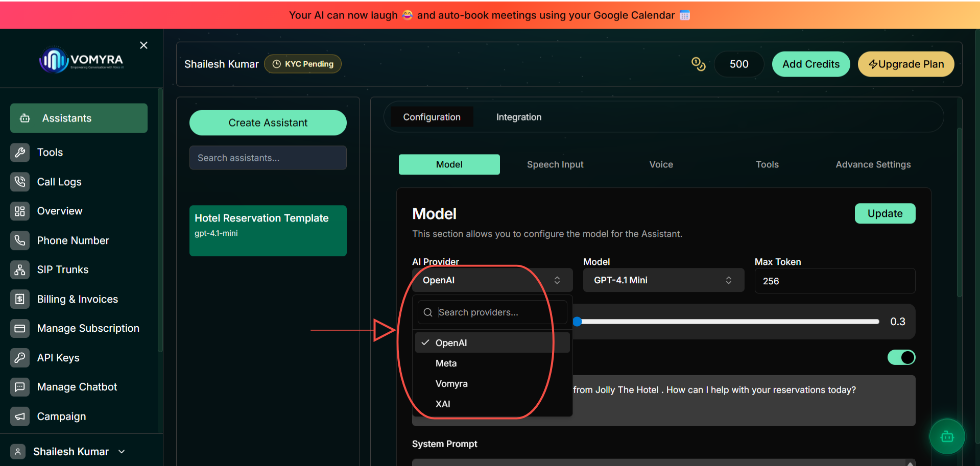Click the top announcement banner

coord(490,15)
